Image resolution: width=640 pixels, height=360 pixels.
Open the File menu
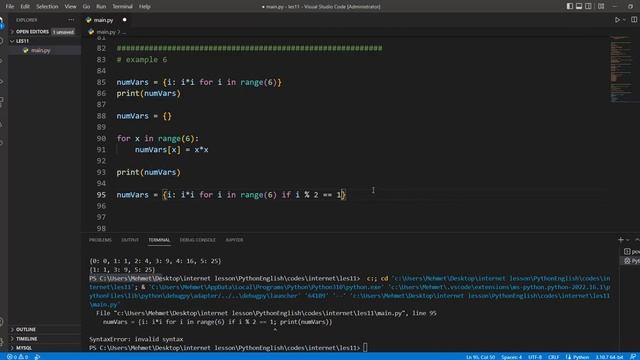point(10,7)
